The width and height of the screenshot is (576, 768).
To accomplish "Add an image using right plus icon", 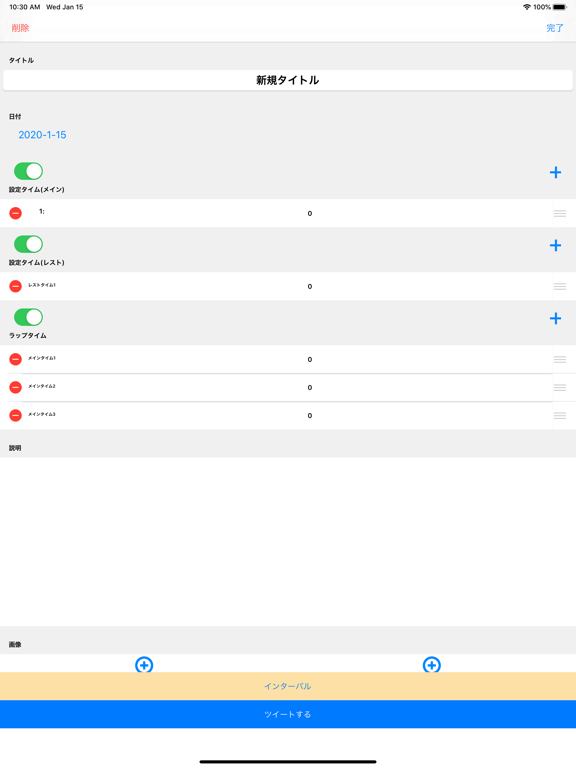I will click(x=432, y=665).
